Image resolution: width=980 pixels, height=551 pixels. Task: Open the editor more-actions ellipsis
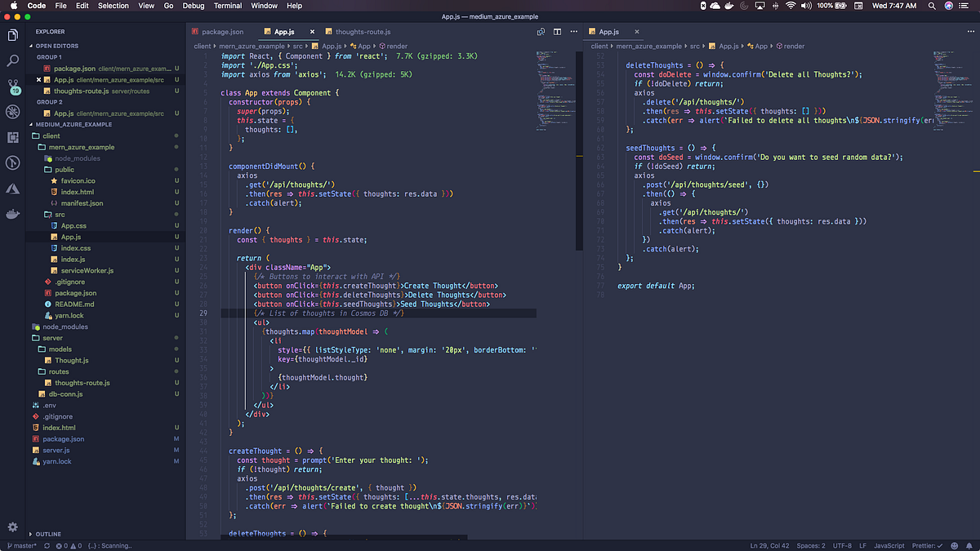click(573, 31)
